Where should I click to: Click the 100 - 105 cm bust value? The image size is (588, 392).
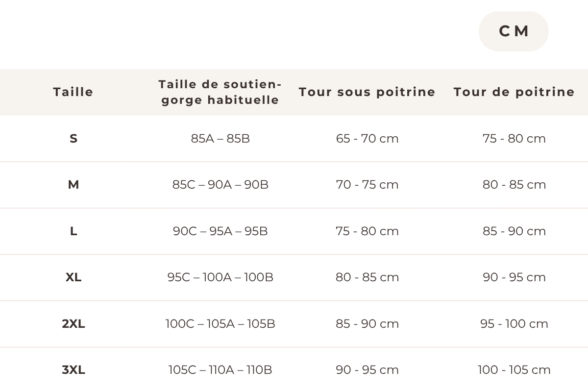514,370
